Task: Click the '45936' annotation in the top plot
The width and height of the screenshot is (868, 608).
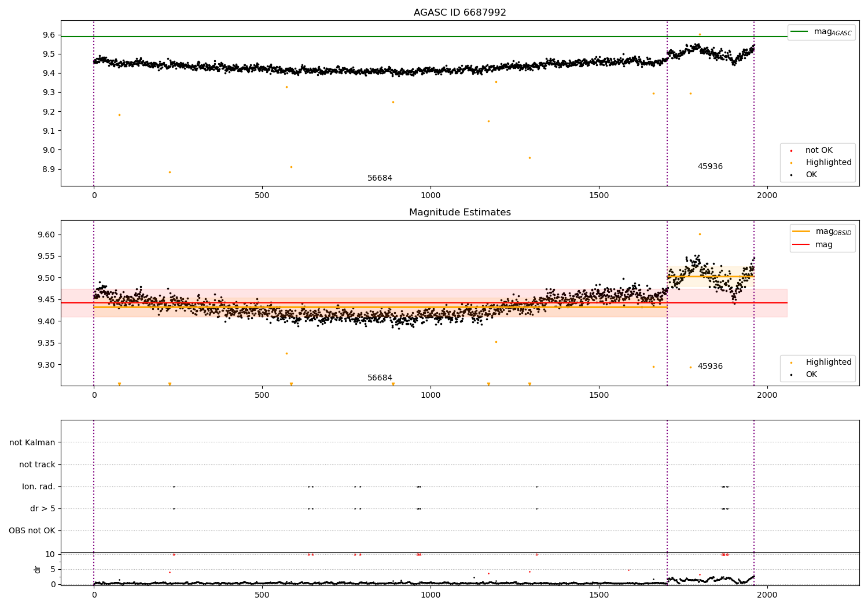Action: [x=710, y=167]
